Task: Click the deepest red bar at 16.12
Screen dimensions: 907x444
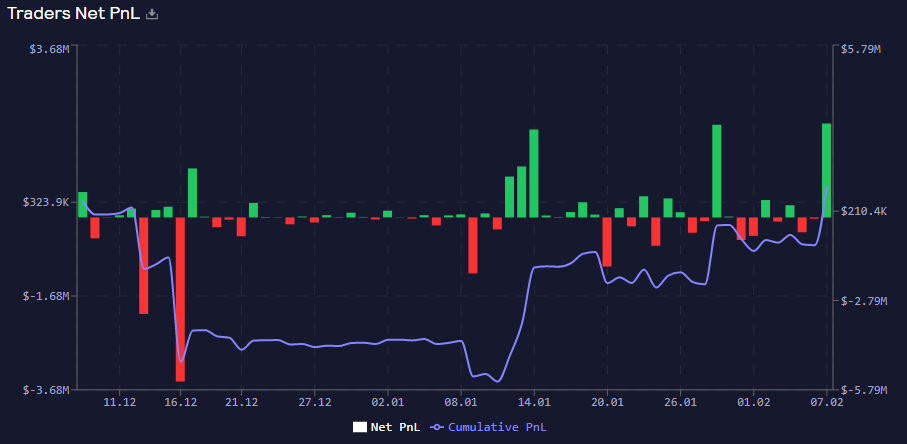Action: [180, 299]
